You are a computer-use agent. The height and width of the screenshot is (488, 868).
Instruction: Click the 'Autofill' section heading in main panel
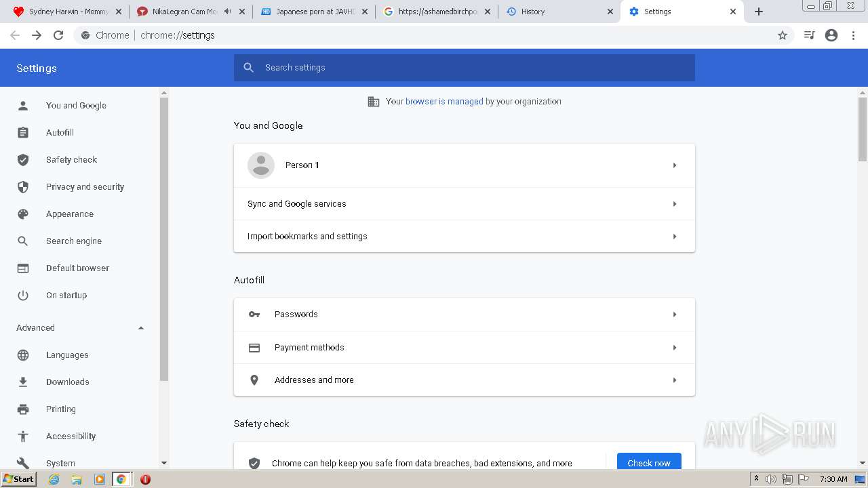point(249,281)
